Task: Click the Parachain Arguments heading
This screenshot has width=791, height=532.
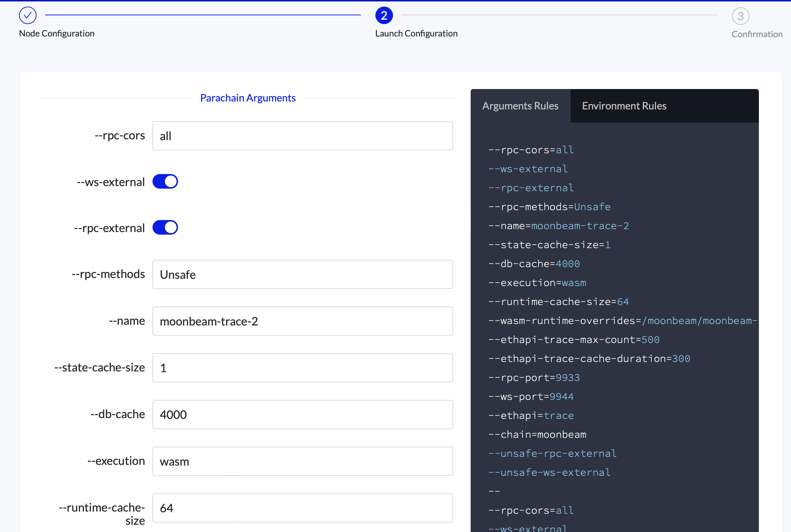Action: (x=248, y=97)
